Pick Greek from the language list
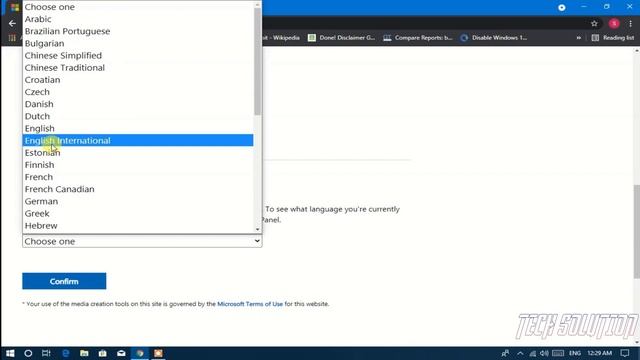 (138, 213)
